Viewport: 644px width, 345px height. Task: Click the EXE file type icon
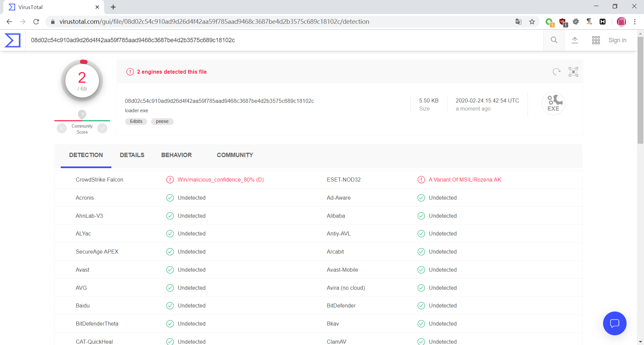(553, 103)
